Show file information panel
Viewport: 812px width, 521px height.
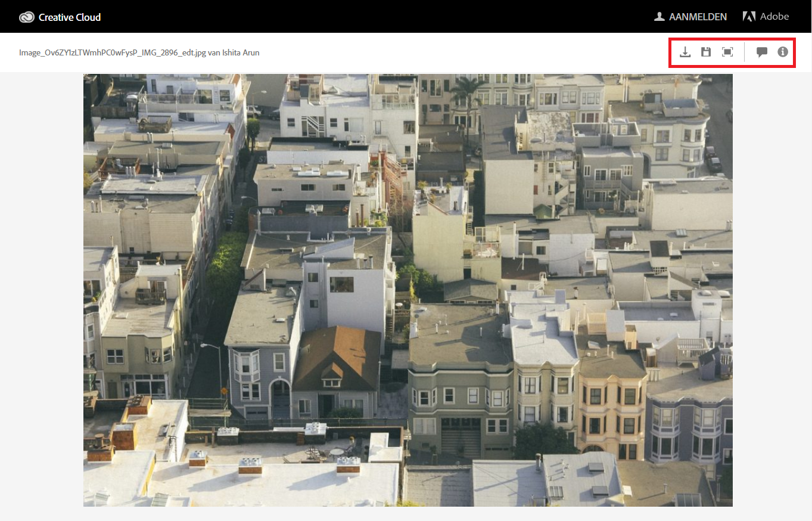(x=783, y=52)
